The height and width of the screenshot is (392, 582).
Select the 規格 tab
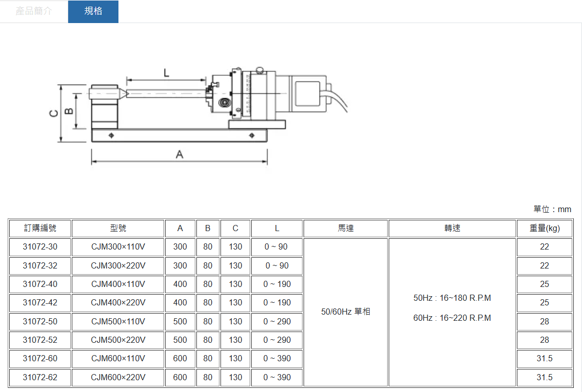(x=93, y=11)
